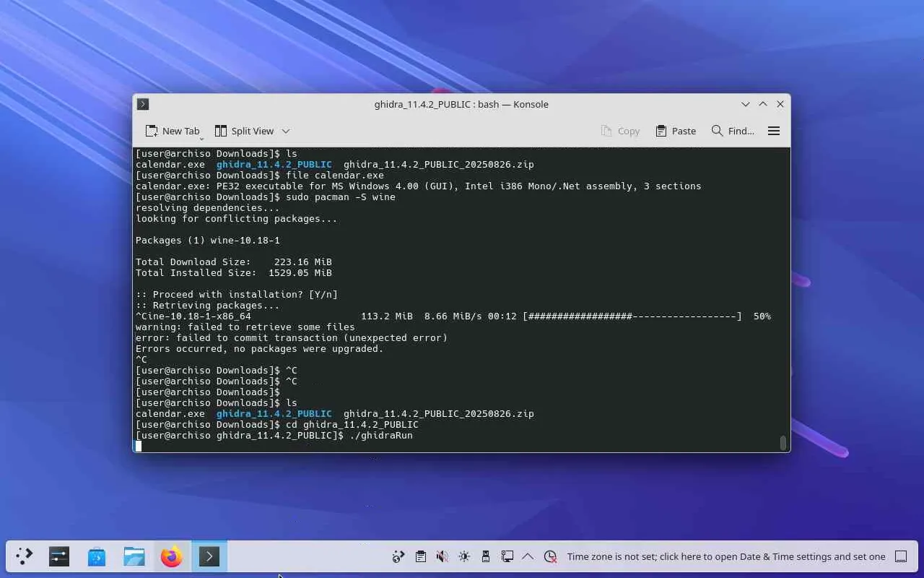Open Find in the Konsole toolbar

point(733,131)
